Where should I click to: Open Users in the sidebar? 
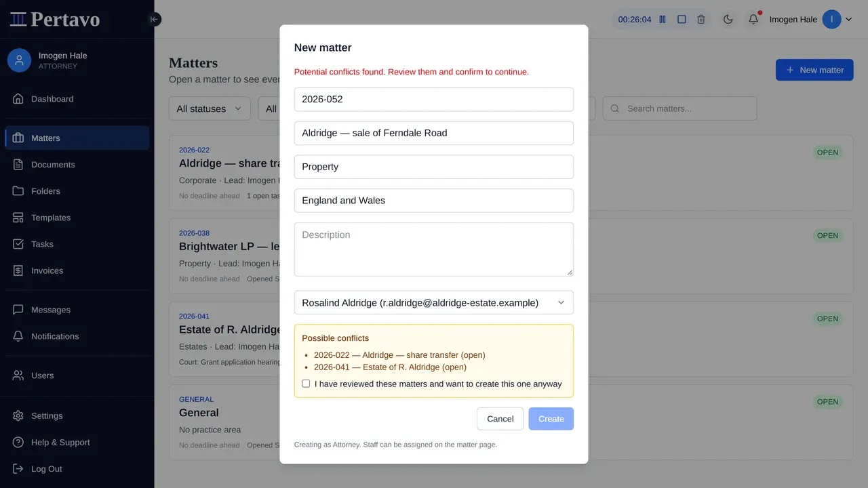coord(77,375)
